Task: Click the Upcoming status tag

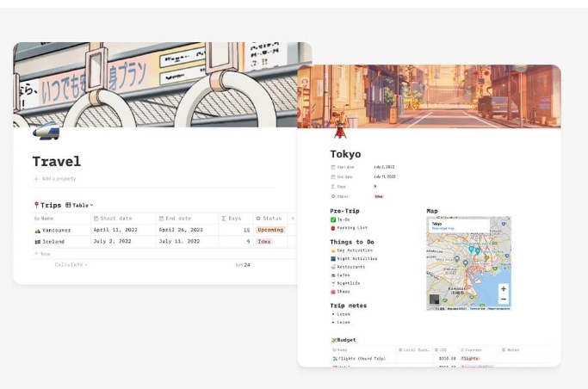Action: coord(270,230)
